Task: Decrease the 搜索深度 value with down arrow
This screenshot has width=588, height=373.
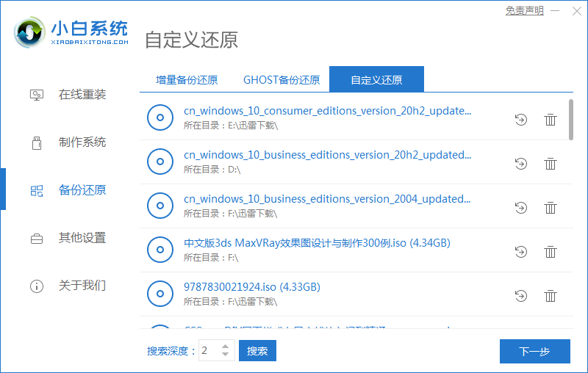Action: pos(226,355)
